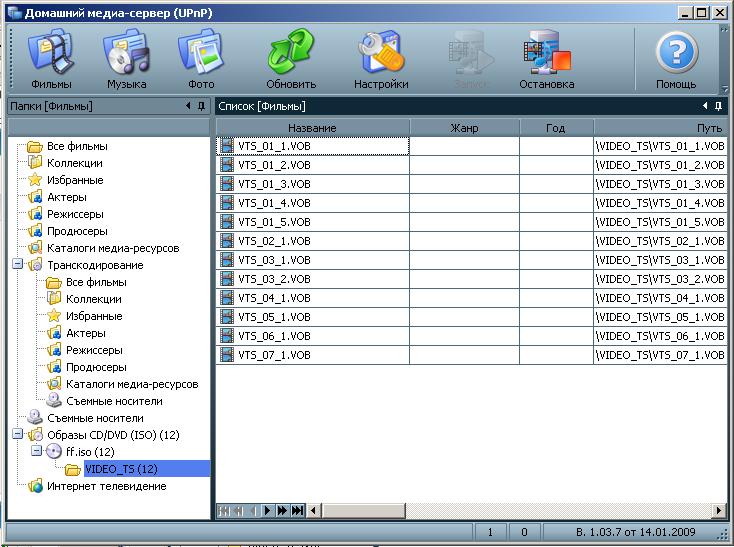Select Коллекции under Транскодирование
The height and width of the screenshot is (547, 734).
pyautogui.click(x=94, y=299)
